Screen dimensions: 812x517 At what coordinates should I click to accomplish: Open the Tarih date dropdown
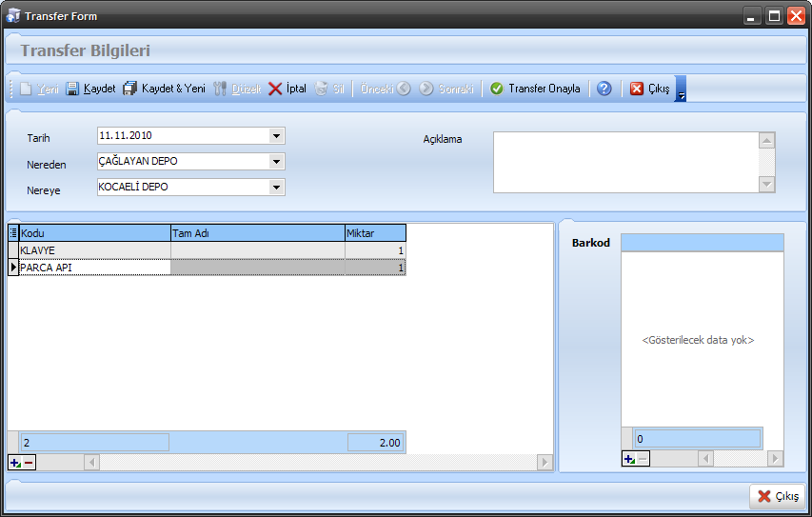pyautogui.click(x=276, y=136)
